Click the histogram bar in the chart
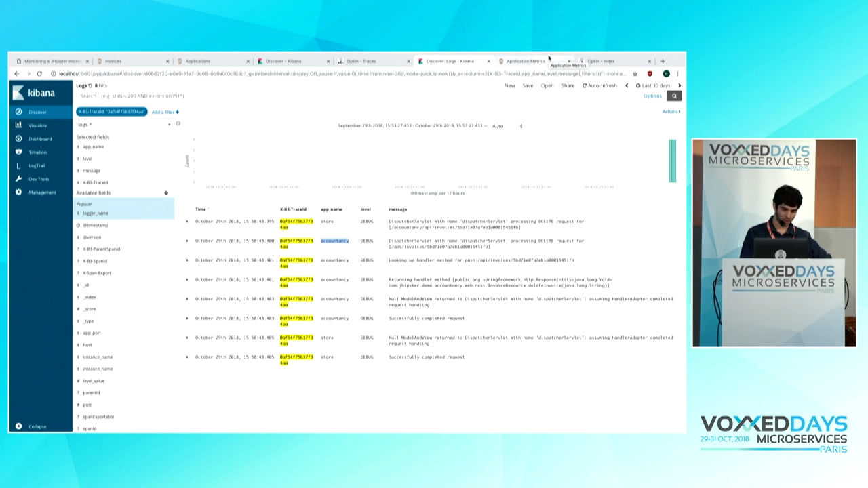This screenshot has height=488, width=868. (672, 161)
